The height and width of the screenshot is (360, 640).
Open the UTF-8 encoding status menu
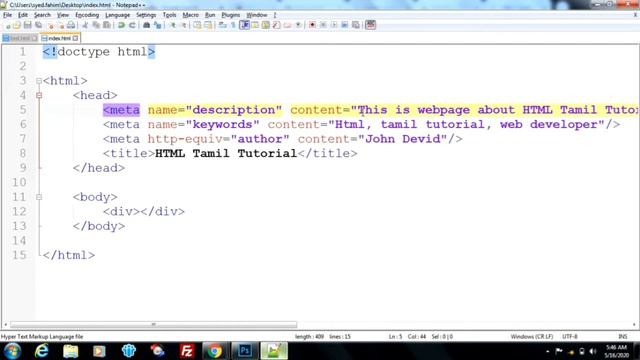(x=570, y=337)
